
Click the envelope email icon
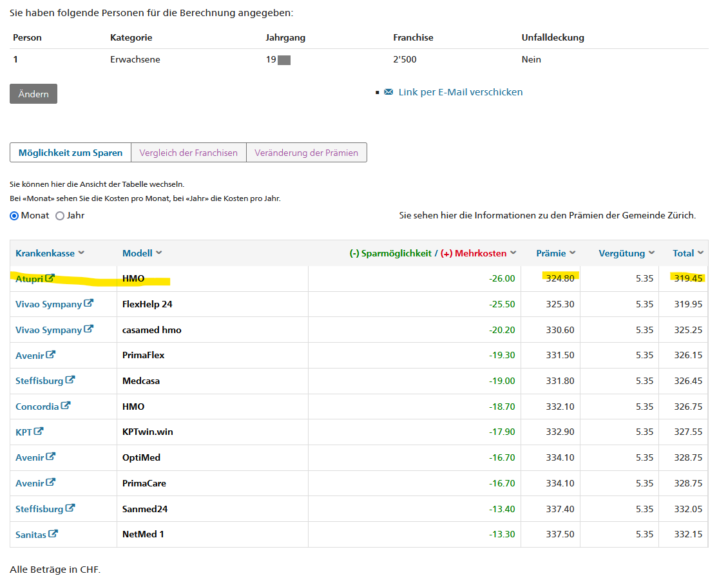(x=388, y=92)
